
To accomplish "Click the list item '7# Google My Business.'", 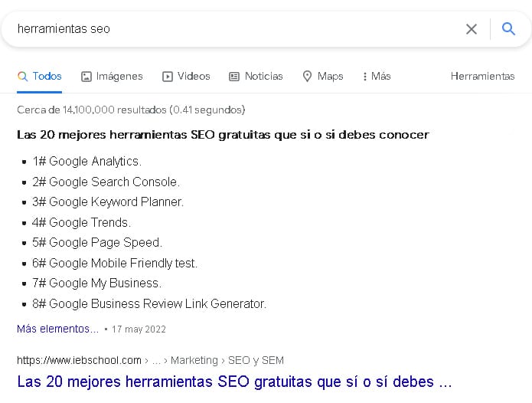I will [x=96, y=283].
